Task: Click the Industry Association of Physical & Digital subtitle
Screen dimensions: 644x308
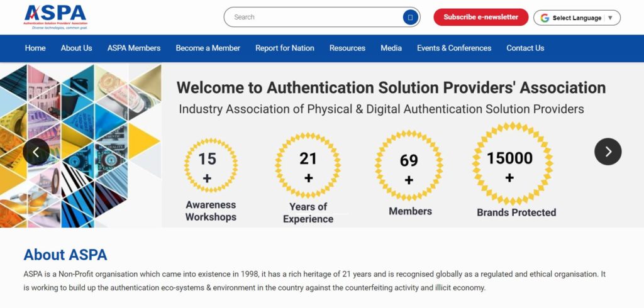Action: 381,109
